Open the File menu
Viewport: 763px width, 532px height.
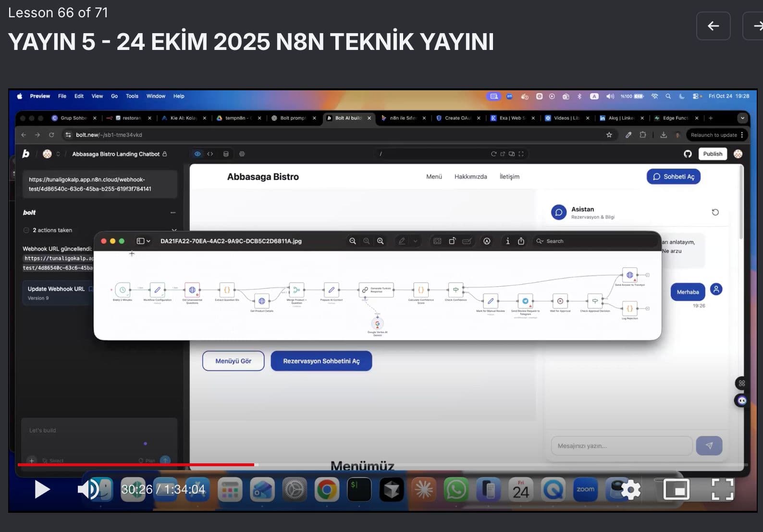(62, 96)
